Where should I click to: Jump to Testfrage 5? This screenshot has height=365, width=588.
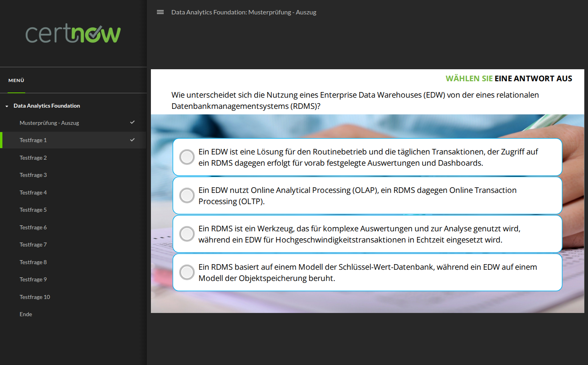[x=33, y=210]
